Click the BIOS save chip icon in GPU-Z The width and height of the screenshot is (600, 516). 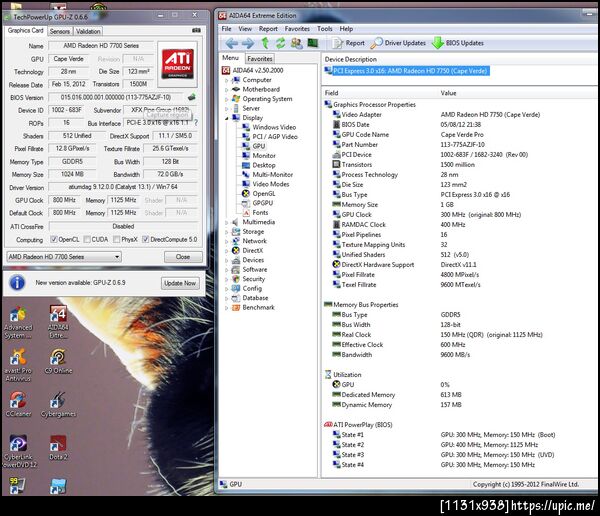pyautogui.click(x=192, y=97)
